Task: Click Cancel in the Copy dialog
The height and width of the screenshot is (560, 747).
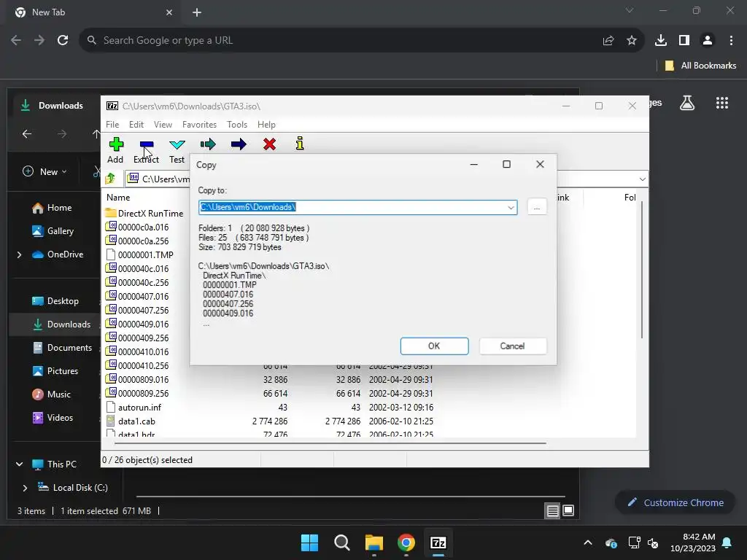Action: (x=513, y=346)
